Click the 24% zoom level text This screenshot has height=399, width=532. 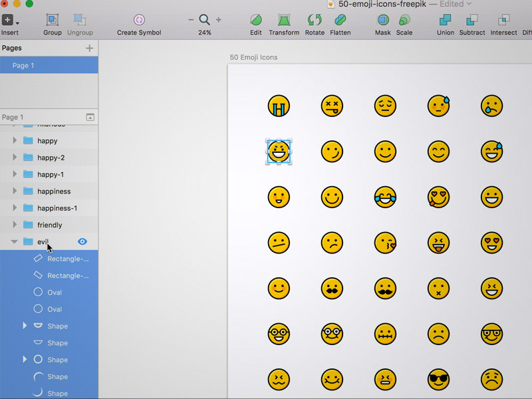205,33
